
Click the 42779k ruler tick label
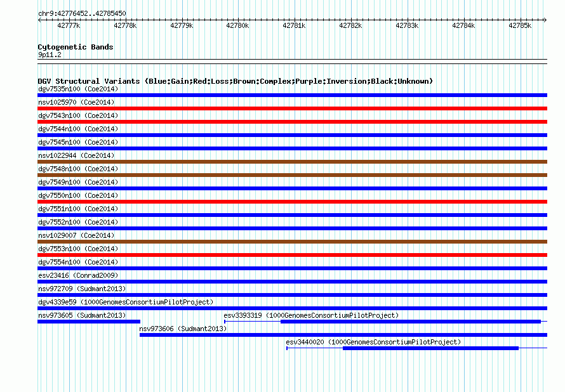[182, 25]
